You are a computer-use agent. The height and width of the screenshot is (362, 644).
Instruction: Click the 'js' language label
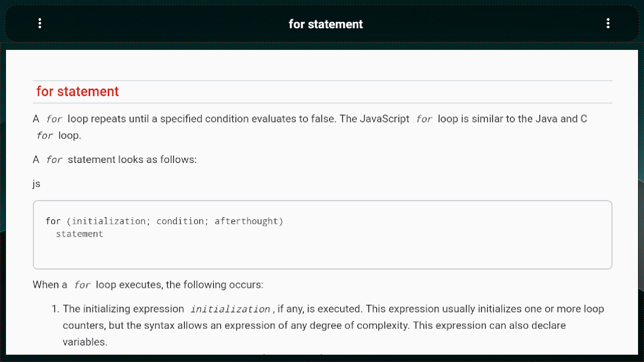36,183
